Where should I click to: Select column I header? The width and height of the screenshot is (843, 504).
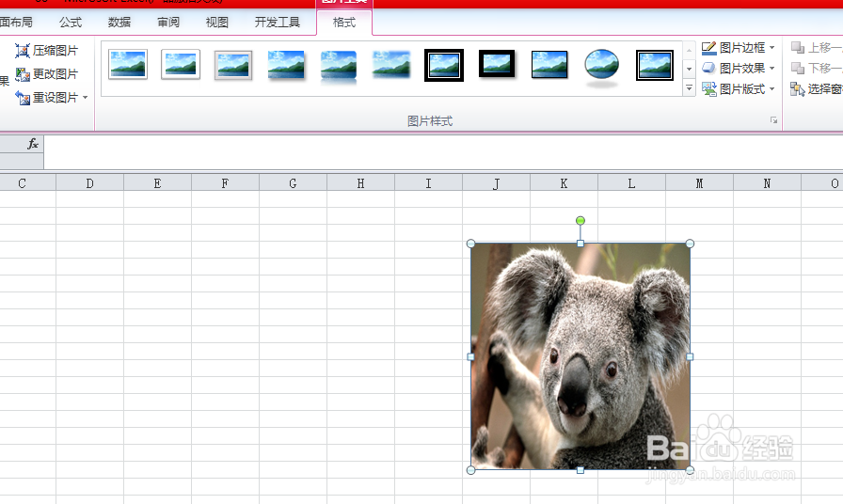(428, 183)
